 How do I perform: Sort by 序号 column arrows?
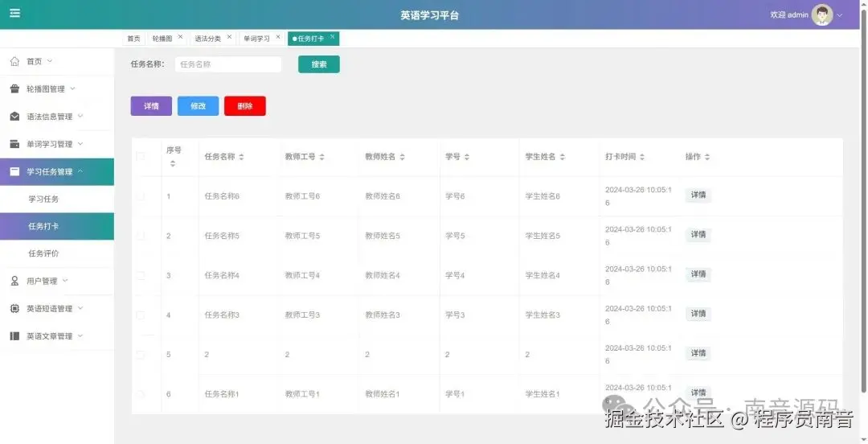173,163
